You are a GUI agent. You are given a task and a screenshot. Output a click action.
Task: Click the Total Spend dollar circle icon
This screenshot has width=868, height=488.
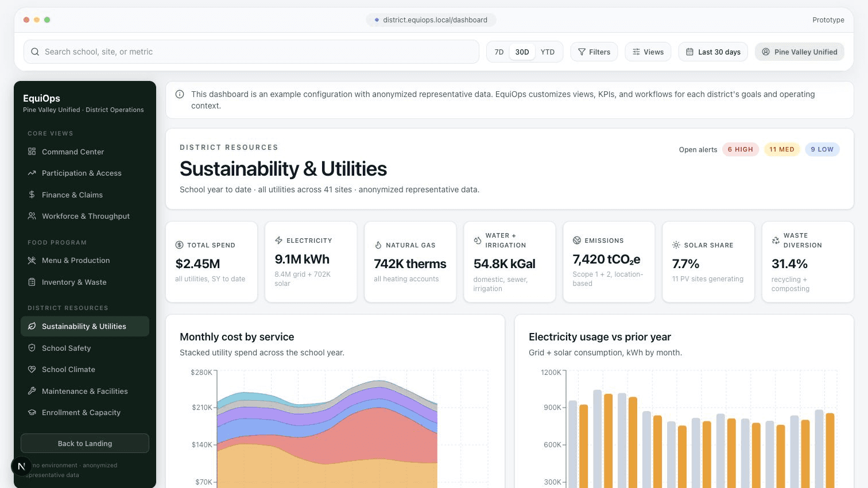pyautogui.click(x=179, y=245)
